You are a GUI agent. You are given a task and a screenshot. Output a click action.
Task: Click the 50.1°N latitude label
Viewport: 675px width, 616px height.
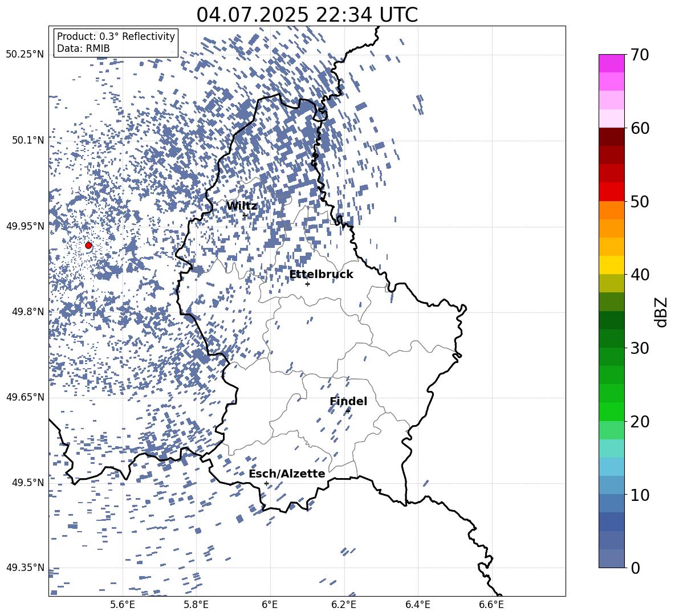(x=27, y=140)
